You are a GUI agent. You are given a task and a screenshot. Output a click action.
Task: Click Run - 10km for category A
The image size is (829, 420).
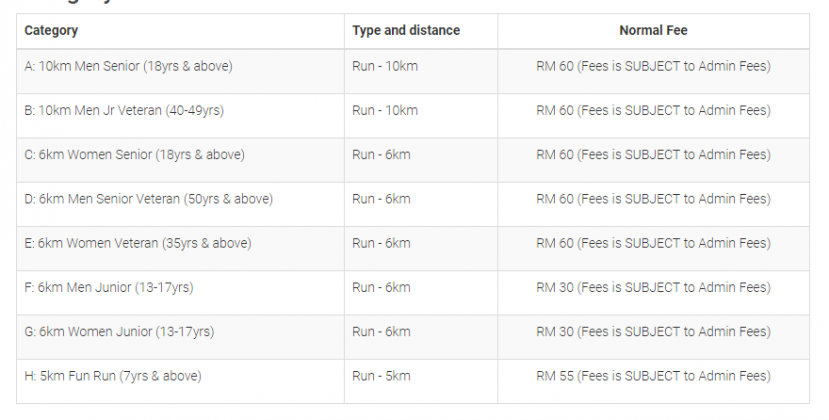coord(385,67)
